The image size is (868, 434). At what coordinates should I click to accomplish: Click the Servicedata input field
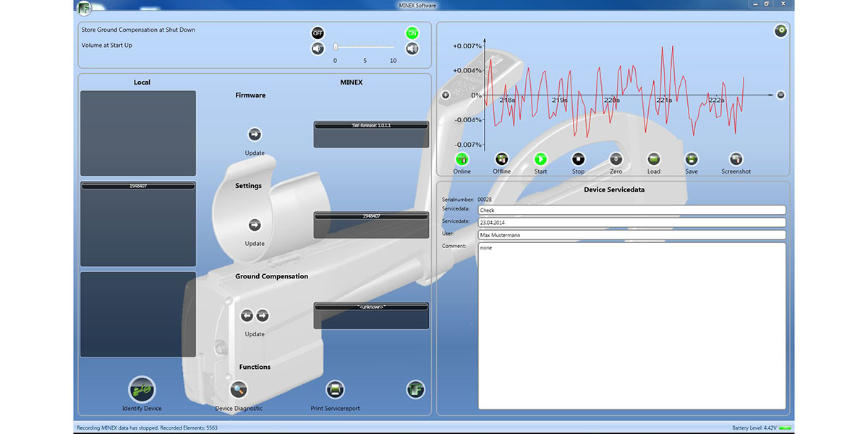[x=631, y=210]
